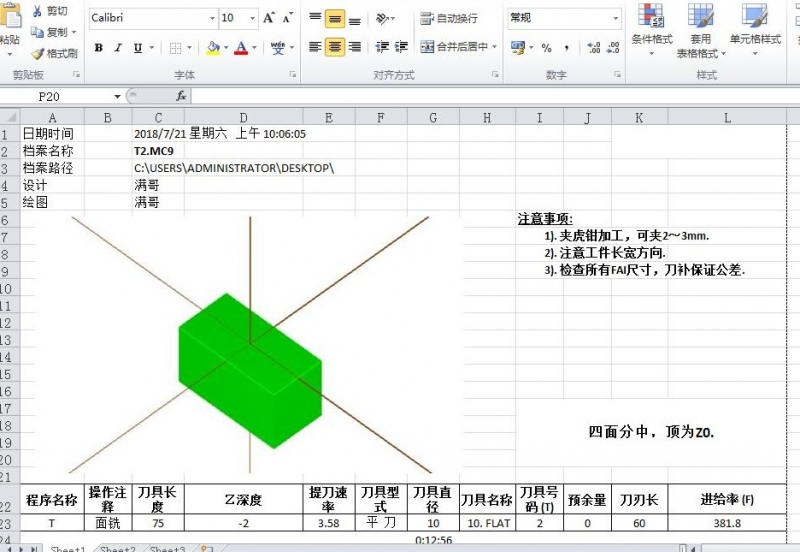
Task: Select cell containing T2.MC9
Action: click(158, 151)
